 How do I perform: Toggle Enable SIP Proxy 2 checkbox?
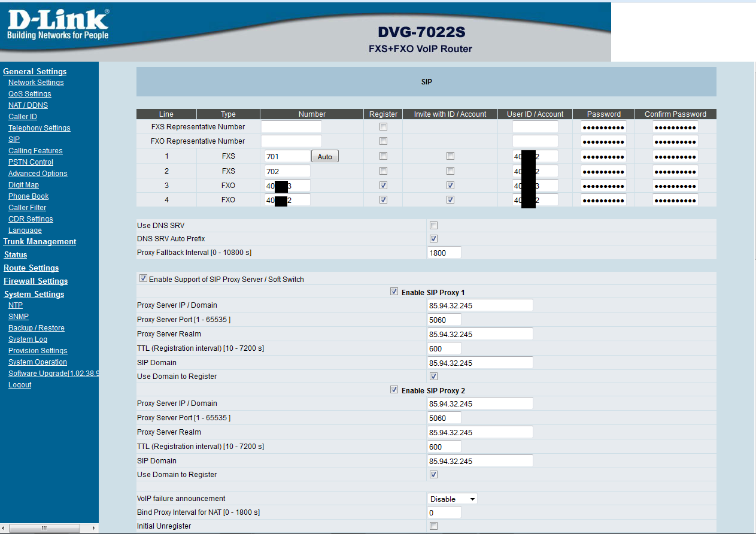point(394,390)
